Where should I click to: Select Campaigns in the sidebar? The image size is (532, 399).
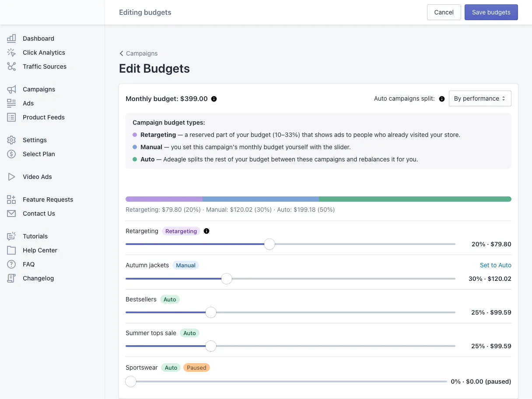[x=38, y=89]
